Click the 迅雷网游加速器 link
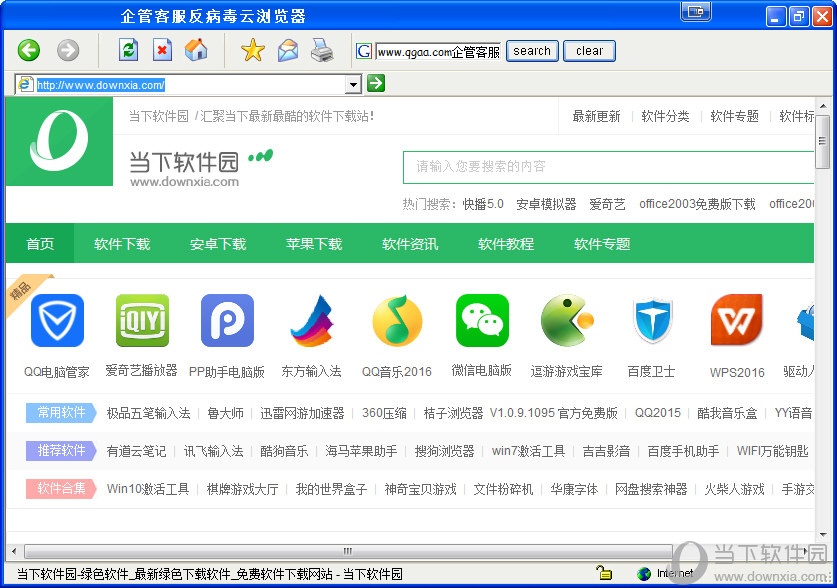Image resolution: width=837 pixels, height=588 pixels. click(x=302, y=412)
